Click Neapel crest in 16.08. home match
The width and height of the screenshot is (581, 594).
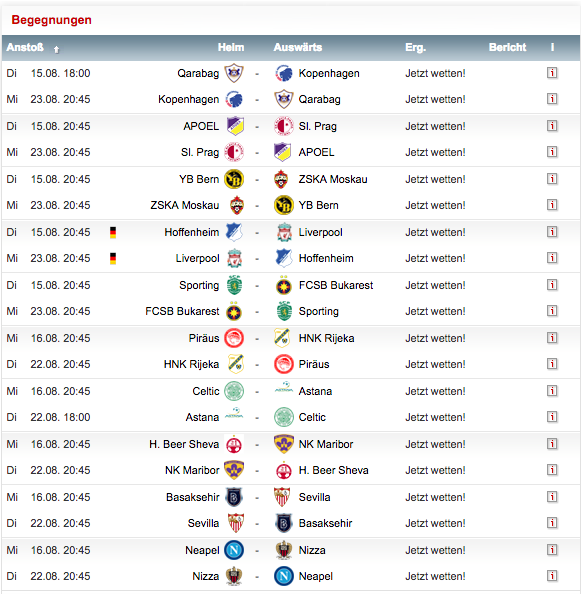coord(234,550)
